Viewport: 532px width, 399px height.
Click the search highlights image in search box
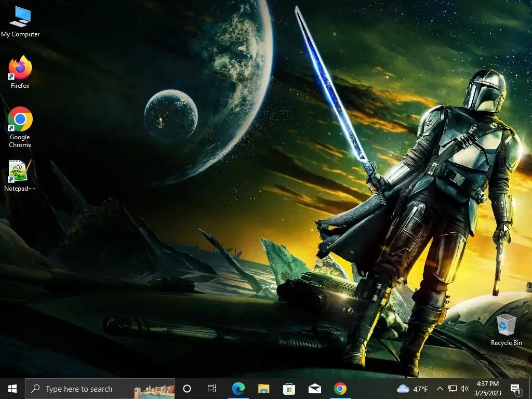[154, 391]
